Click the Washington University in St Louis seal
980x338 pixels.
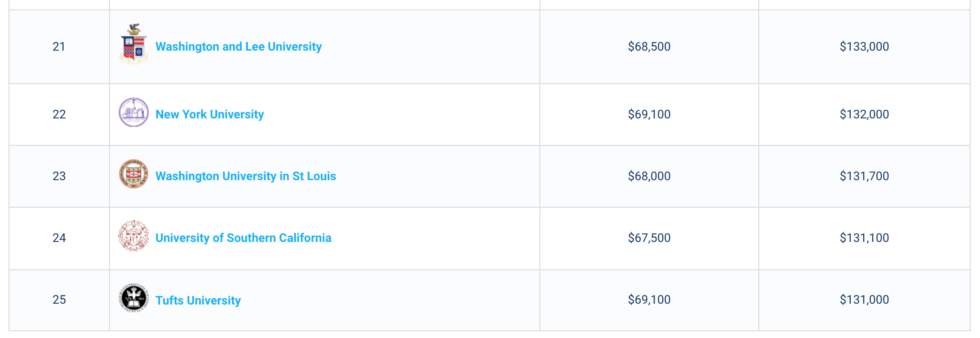pyautogui.click(x=134, y=174)
